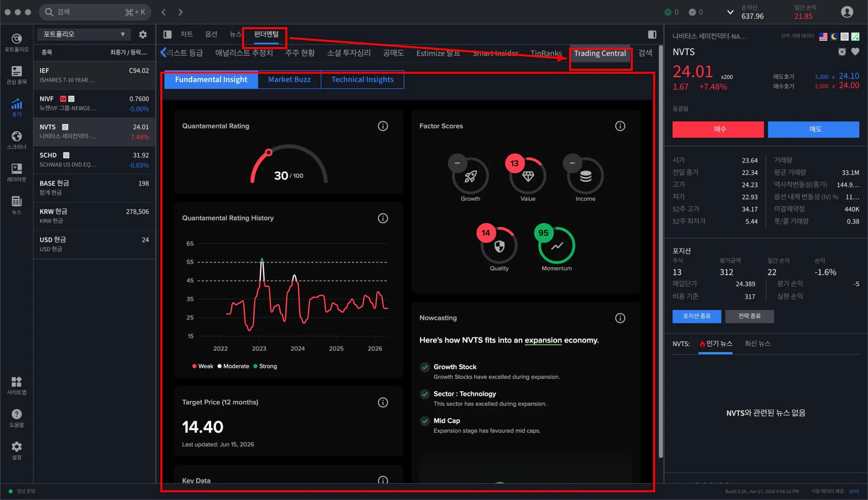Screen dimensions: 868x500
Task: Open info for Quantamental Rating History
Action: (x=383, y=219)
